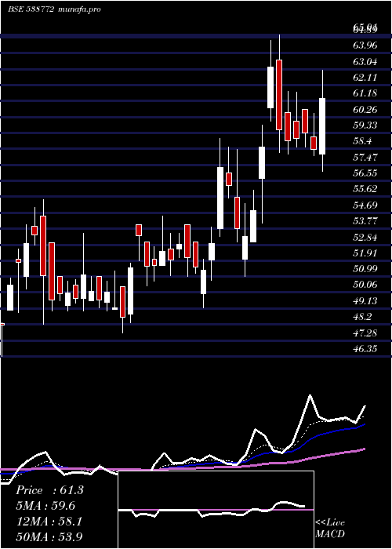Select the 51.91 price axis label
Image resolution: width=392 pixels, height=549 pixels.
pos(365,253)
